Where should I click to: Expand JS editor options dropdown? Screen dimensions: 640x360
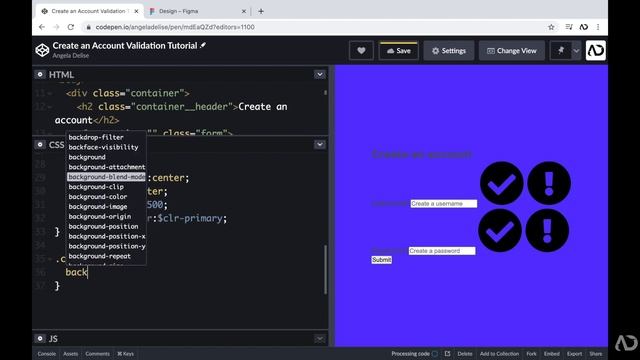(x=320, y=338)
